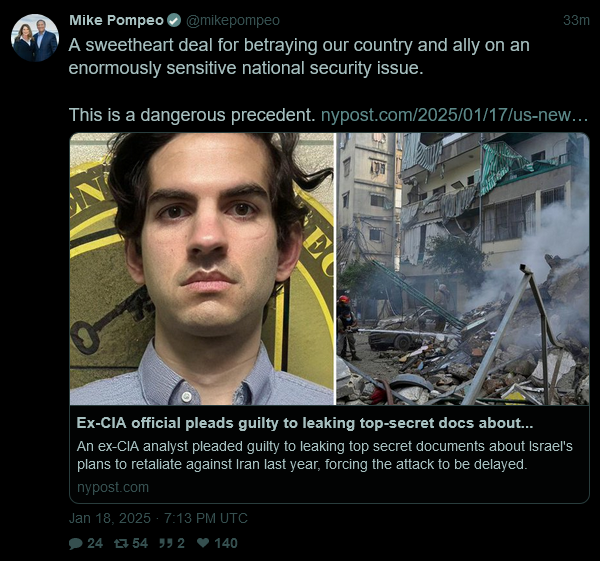The height and width of the screenshot is (561, 600).
Task: Like the tweet with the heart icon
Action: 203,543
